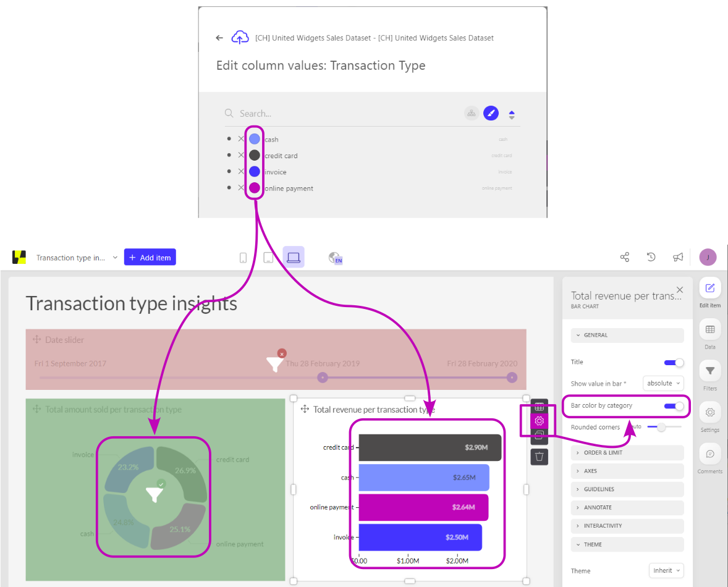728x587 pixels.
Task: Click the megaphone announcements icon
Action: [x=678, y=257]
